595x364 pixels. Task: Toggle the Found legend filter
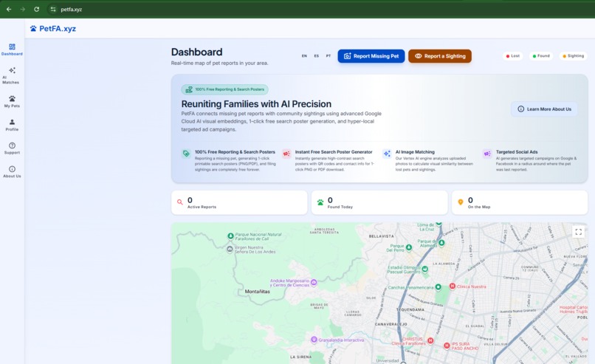point(540,56)
